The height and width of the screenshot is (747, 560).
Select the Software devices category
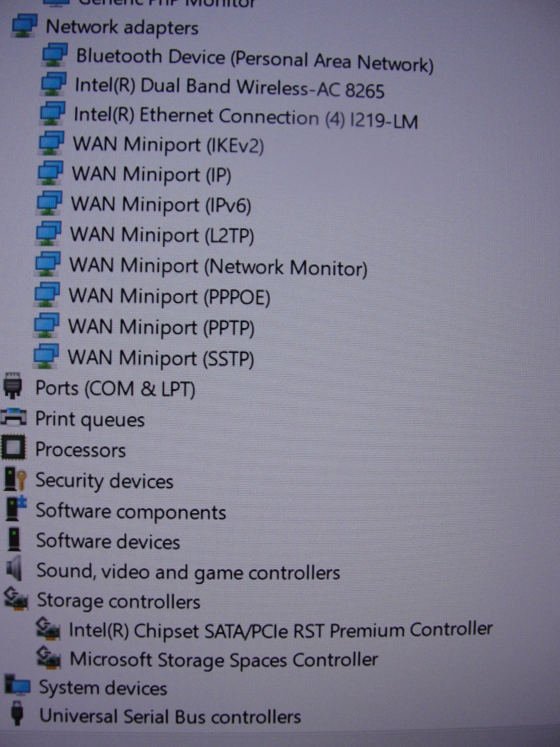point(108,542)
